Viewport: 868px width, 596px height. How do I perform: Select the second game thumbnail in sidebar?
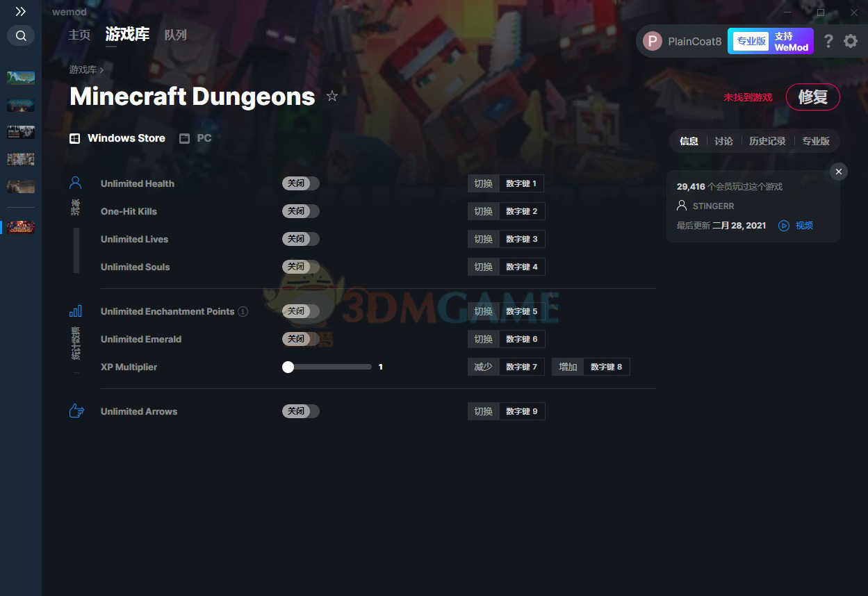(21, 105)
